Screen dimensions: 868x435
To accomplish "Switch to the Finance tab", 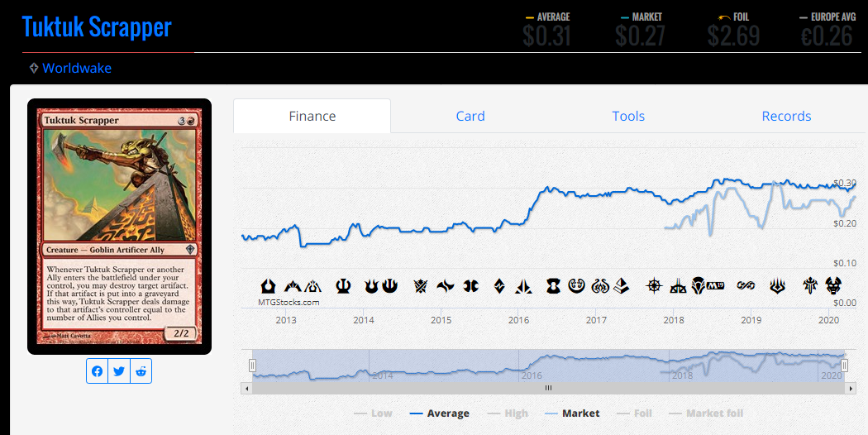I will pos(312,116).
